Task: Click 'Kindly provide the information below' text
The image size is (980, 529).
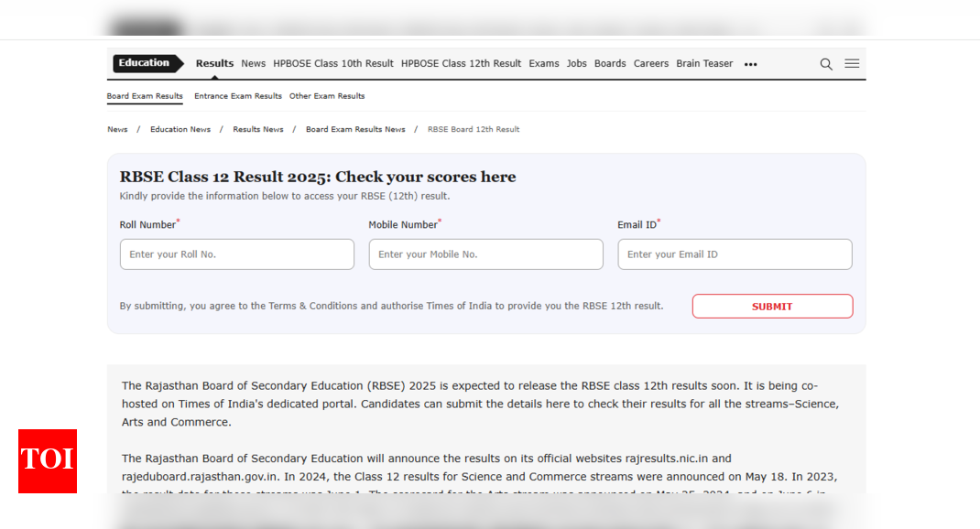Action: [284, 196]
